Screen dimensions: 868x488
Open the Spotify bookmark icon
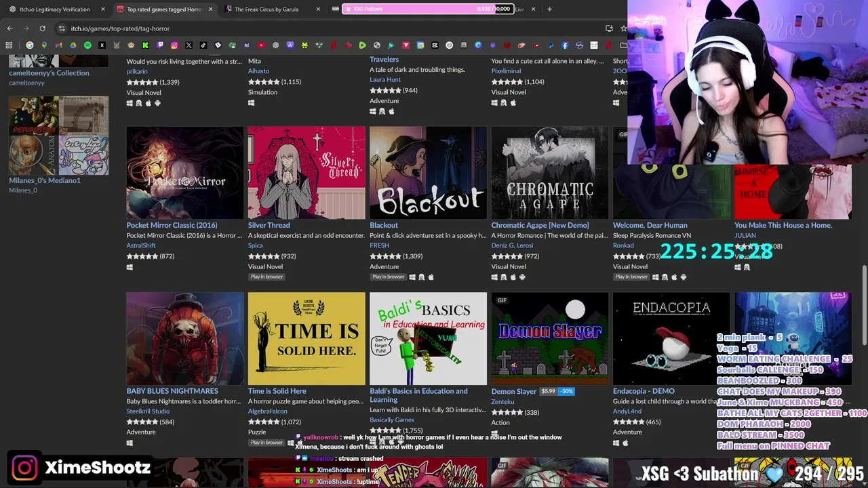coord(87,45)
